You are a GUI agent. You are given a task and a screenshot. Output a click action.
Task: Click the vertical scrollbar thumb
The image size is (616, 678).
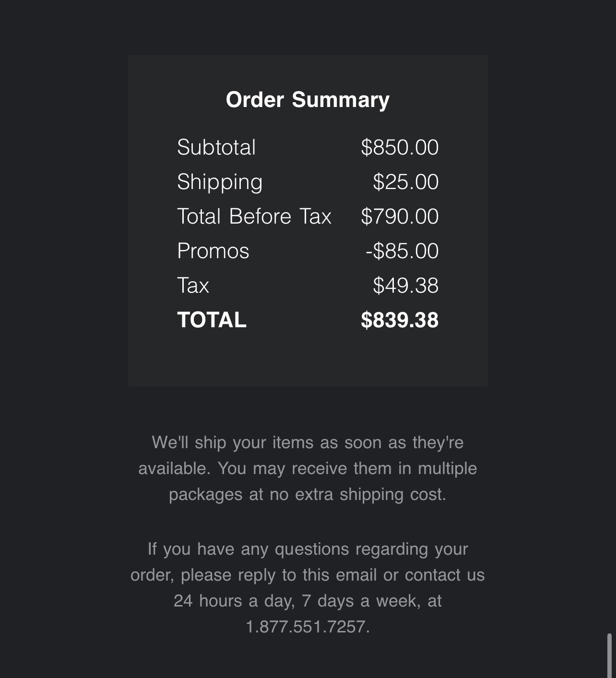(x=609, y=655)
